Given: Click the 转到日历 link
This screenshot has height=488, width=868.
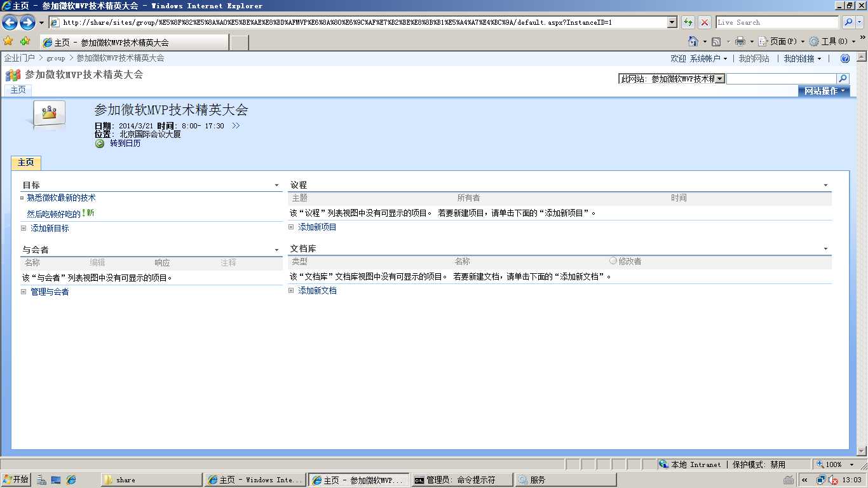Looking at the screenshot, I should pos(125,144).
